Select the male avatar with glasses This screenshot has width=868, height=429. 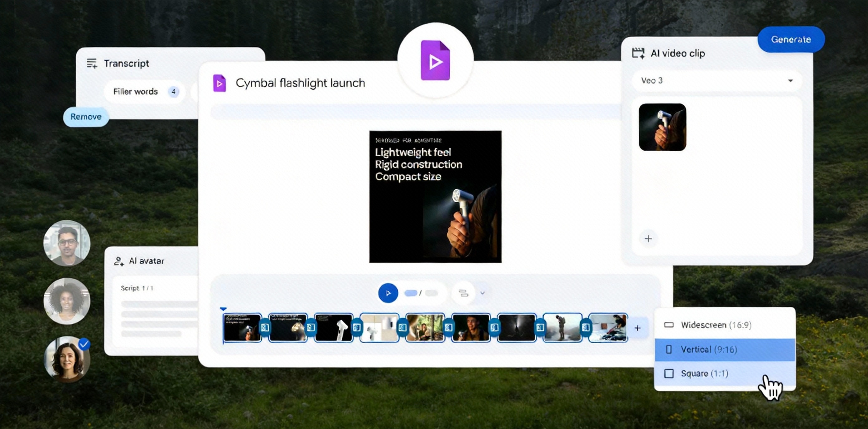pos(67,243)
